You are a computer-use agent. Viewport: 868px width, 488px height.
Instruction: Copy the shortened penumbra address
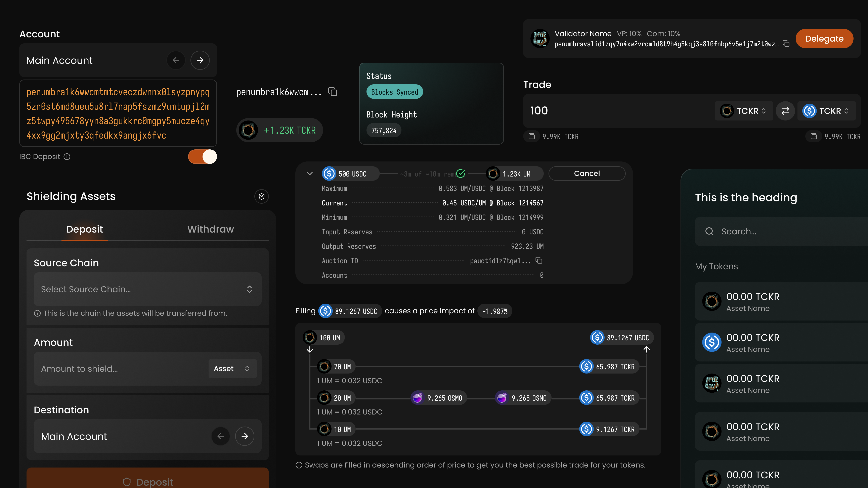pos(333,92)
